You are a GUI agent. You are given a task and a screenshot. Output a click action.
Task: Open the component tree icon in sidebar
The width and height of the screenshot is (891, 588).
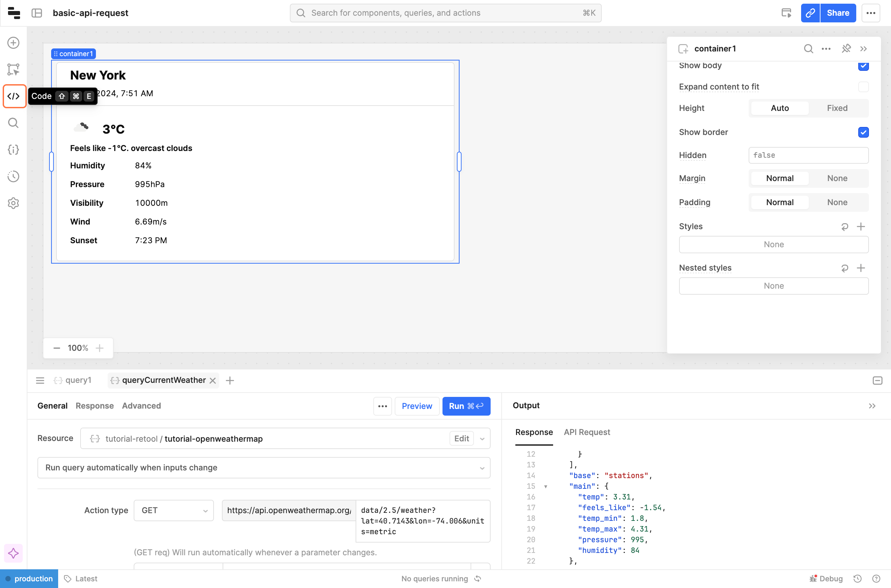13,69
